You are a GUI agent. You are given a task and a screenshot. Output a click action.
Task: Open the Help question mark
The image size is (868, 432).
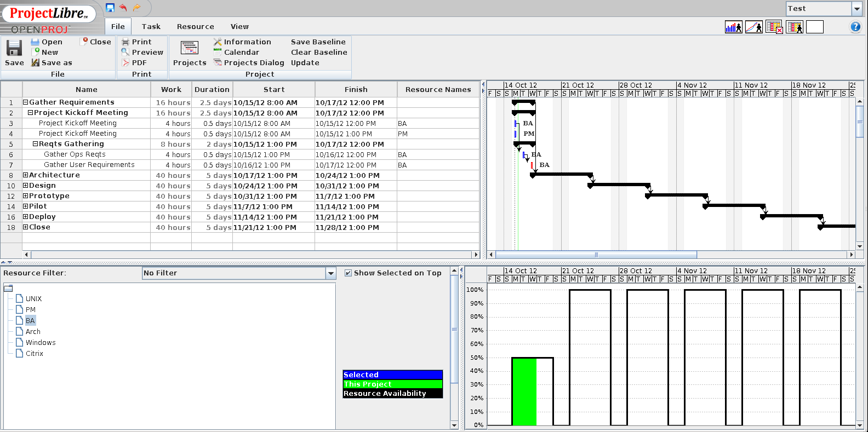[x=855, y=27]
